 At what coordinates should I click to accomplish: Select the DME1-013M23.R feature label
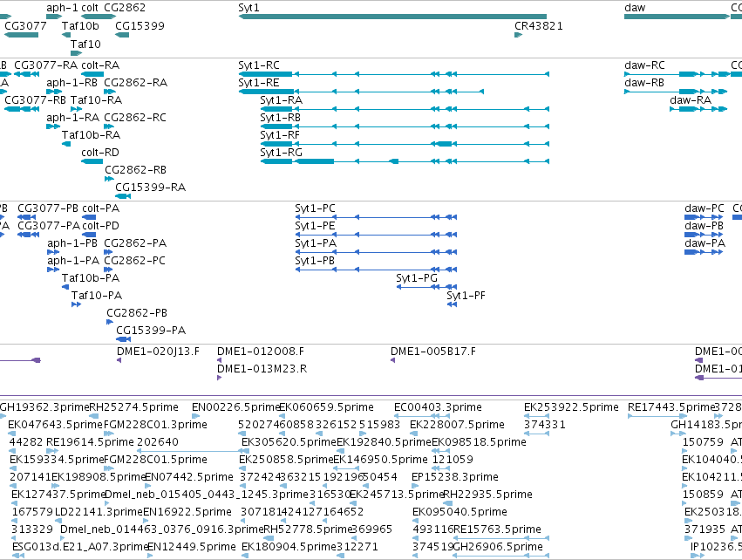(x=262, y=369)
